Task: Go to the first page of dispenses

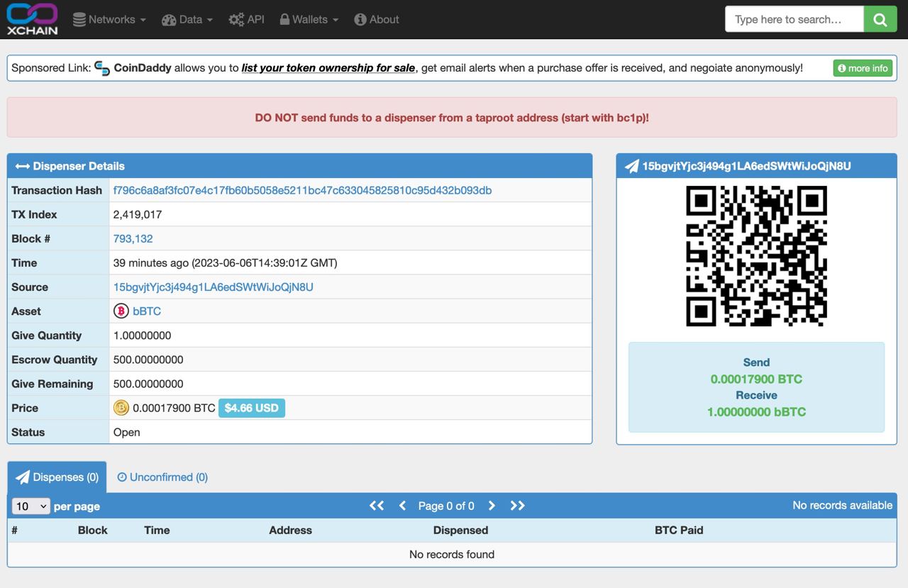Action: coord(377,506)
